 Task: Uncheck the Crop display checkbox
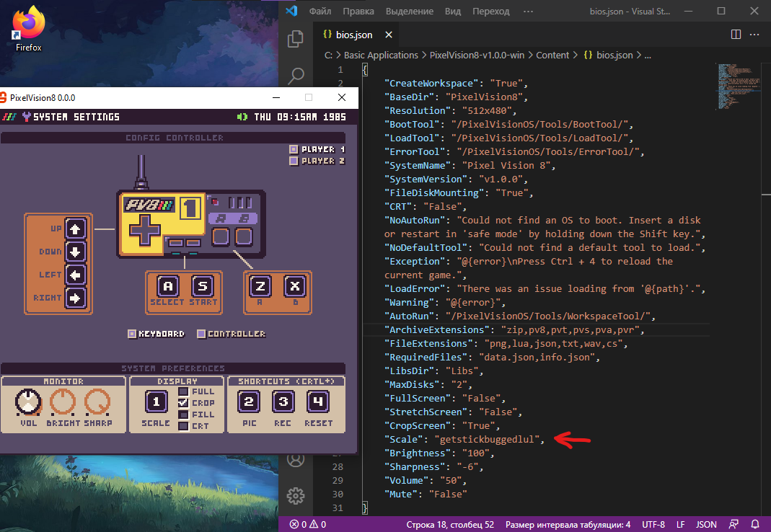click(x=183, y=403)
